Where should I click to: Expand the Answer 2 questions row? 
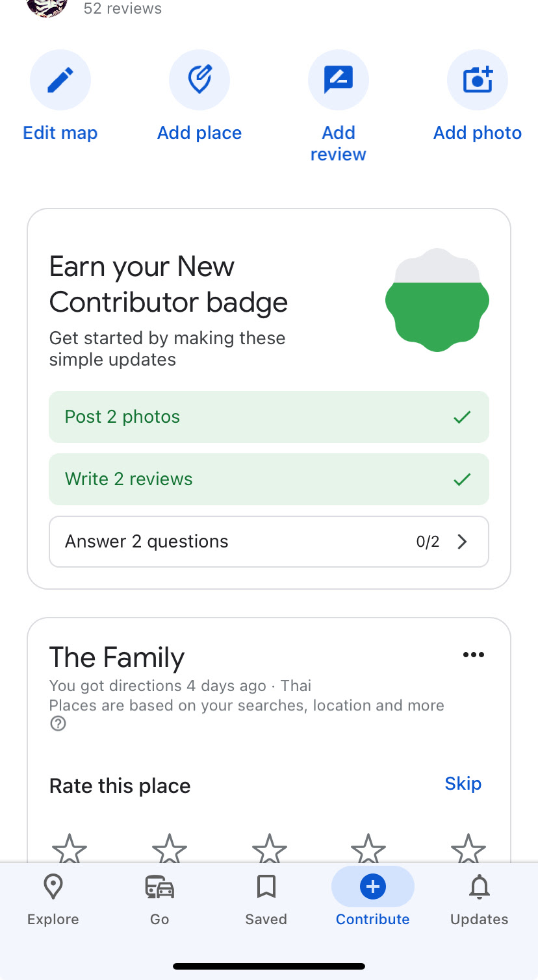tap(269, 542)
